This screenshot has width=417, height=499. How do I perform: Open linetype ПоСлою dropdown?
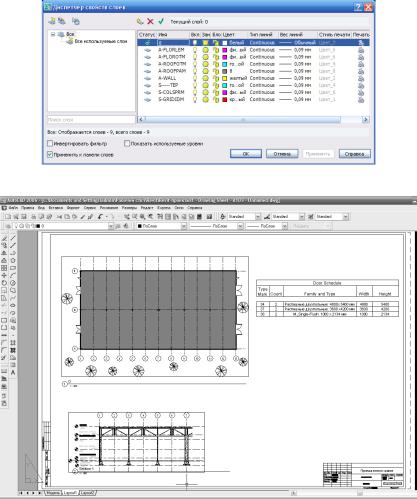tap(240, 226)
